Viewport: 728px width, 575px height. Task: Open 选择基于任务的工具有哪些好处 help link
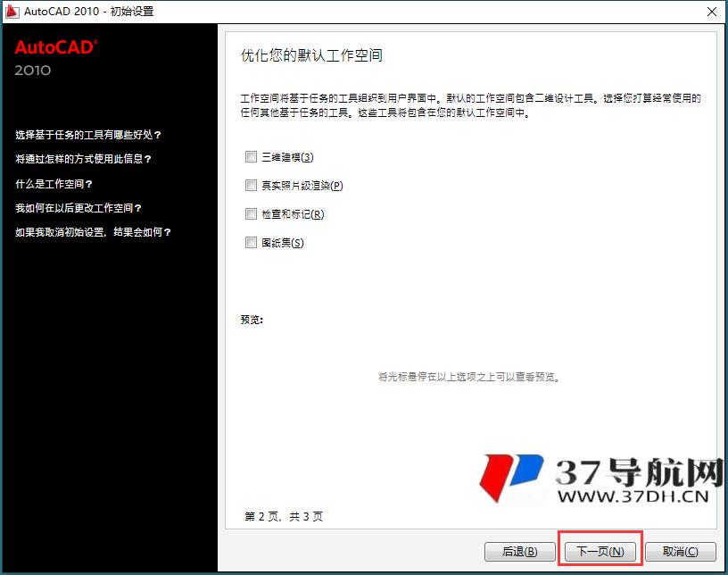click(86, 135)
